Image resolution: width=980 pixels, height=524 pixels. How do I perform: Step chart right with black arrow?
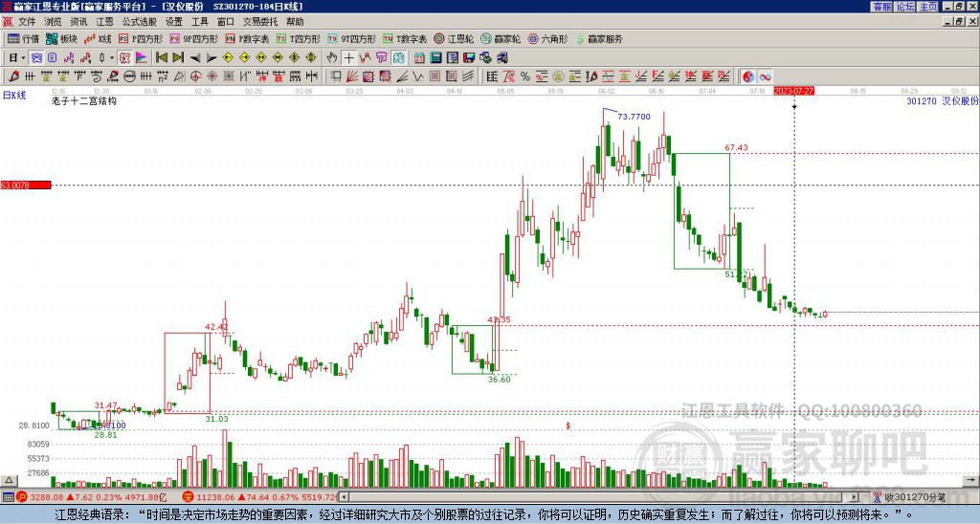tap(212, 58)
